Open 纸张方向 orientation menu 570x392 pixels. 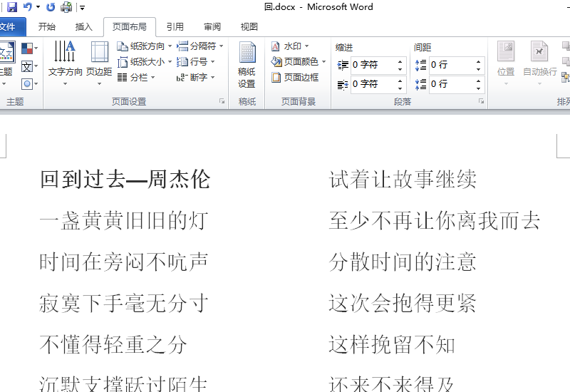pyautogui.click(x=145, y=46)
